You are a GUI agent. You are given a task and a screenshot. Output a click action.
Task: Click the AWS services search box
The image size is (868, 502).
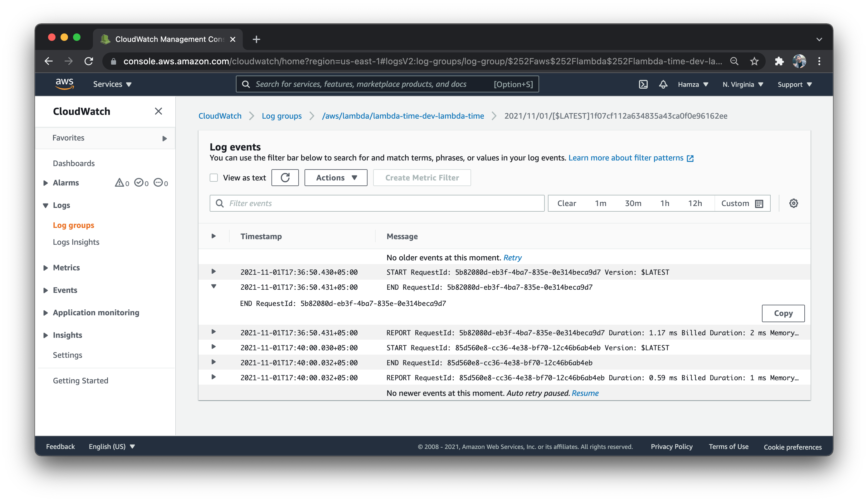(387, 84)
